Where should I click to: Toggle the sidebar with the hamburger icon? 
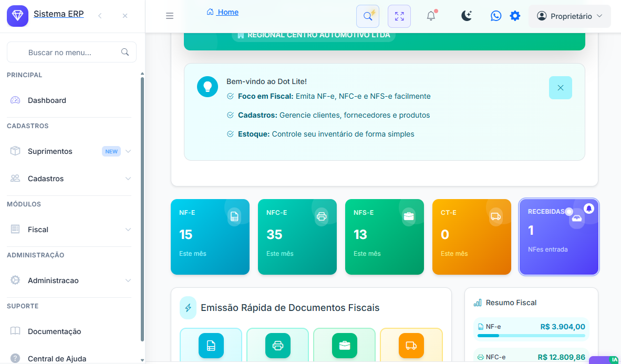tap(170, 16)
